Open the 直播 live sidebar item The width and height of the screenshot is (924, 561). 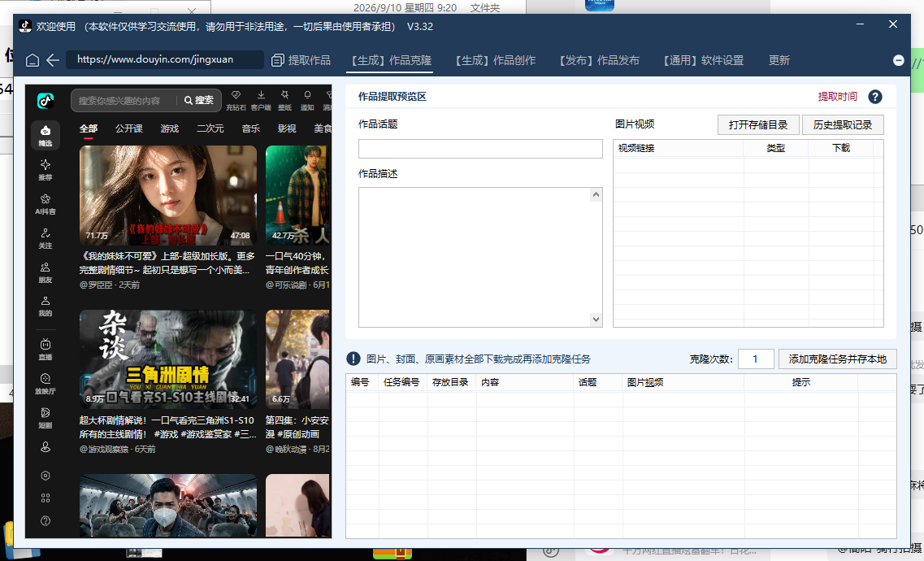coord(46,350)
